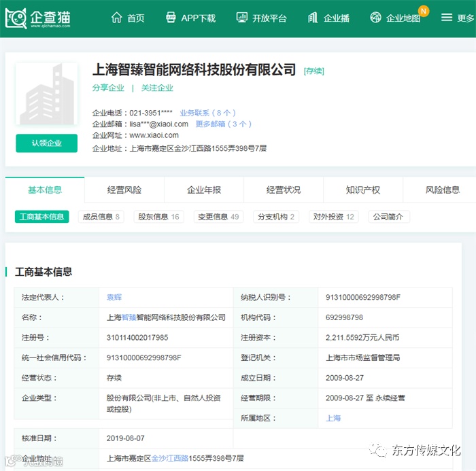Select the 公司简介 sub-tab
476x471 pixels.
388,217
